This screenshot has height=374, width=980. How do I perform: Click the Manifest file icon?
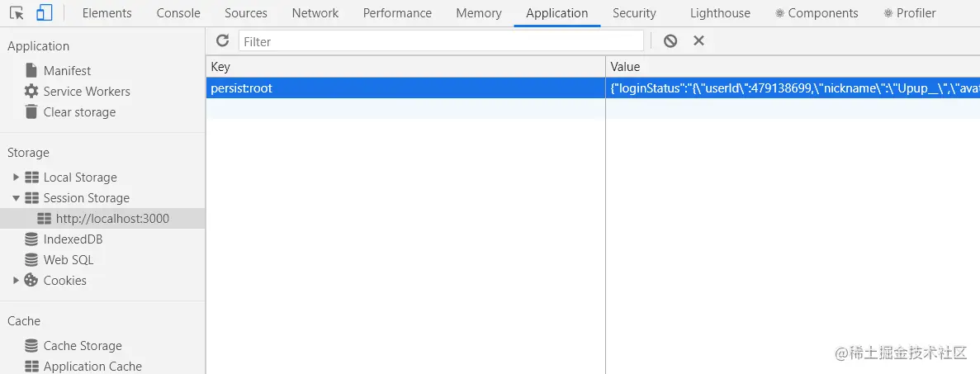(31, 71)
